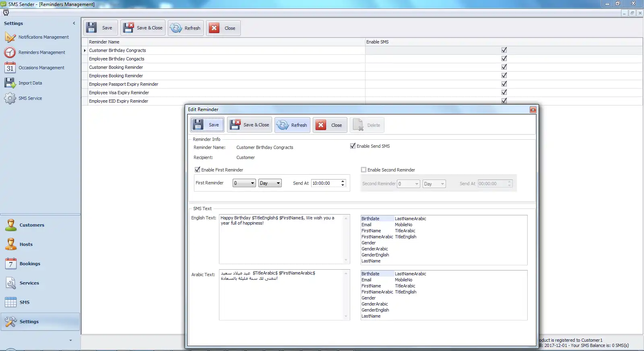This screenshot has height=351, width=644.
Task: Select FirstNameArabic in the Arabic placeholder list
Action: (377, 292)
